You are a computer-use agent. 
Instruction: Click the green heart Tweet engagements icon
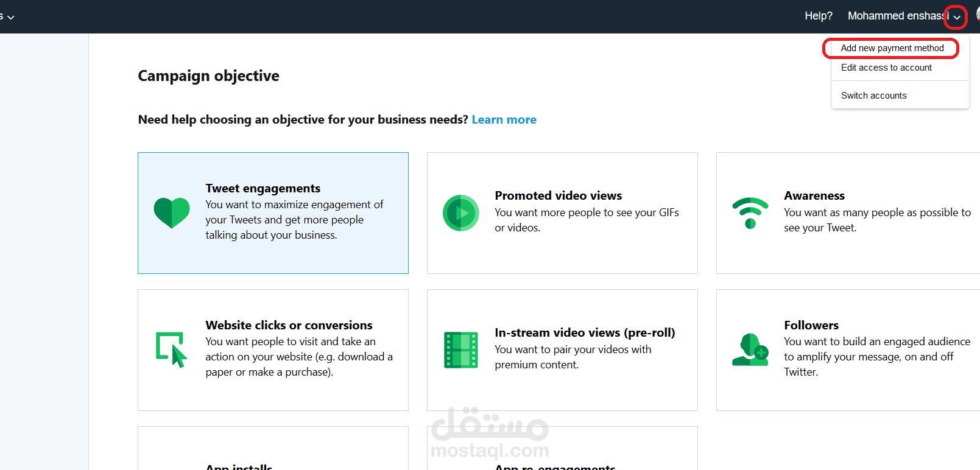[172, 213]
